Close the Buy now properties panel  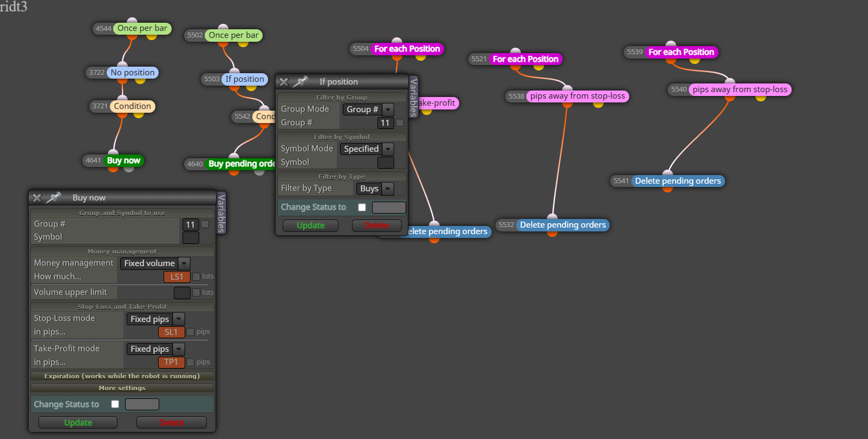pyautogui.click(x=37, y=198)
